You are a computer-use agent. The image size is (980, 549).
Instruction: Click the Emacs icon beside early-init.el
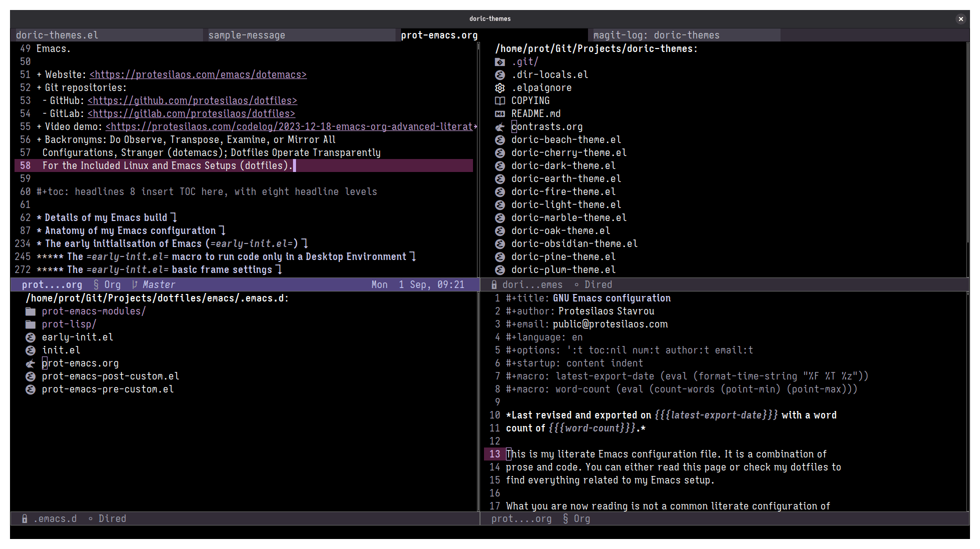30,337
